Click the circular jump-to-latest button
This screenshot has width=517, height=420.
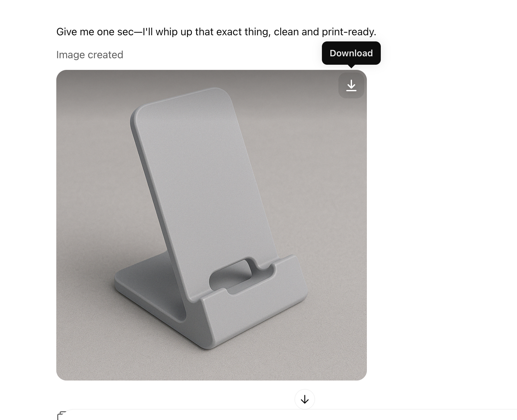pyautogui.click(x=304, y=399)
